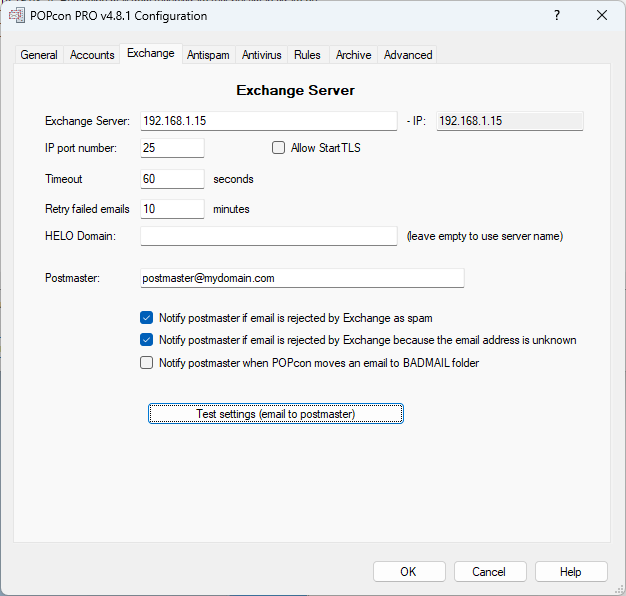This screenshot has height=596, width=626.
Task: Click the Exchange Server address field
Action: click(x=268, y=121)
